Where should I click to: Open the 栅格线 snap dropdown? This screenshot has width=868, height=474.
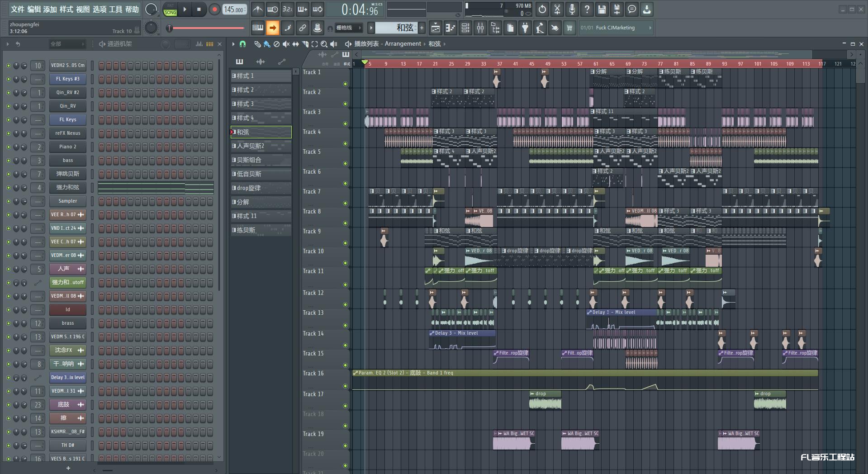pyautogui.click(x=349, y=28)
